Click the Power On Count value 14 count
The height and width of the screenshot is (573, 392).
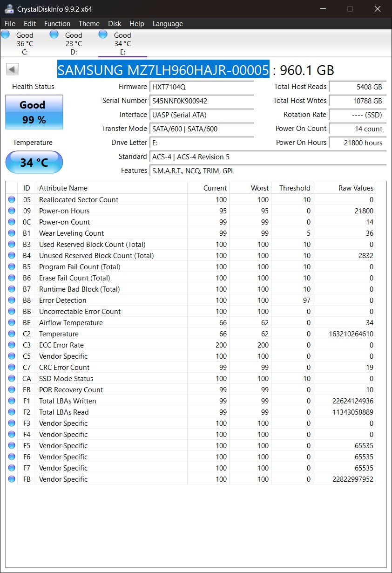pos(358,129)
